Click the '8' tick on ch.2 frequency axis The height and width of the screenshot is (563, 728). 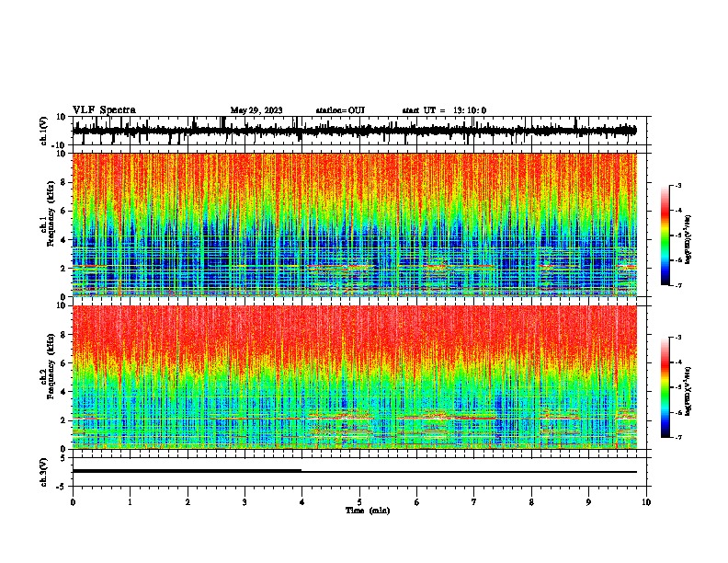63,335
